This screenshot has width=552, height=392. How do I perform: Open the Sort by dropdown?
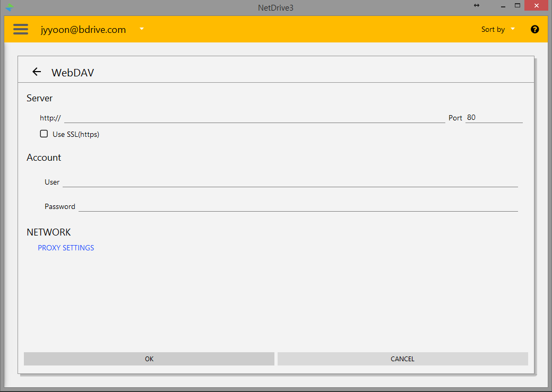498,29
